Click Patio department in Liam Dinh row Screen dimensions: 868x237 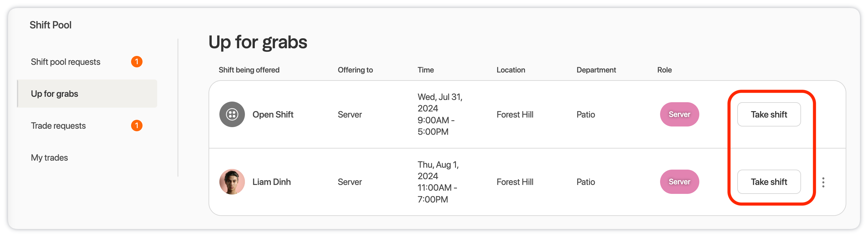click(586, 182)
